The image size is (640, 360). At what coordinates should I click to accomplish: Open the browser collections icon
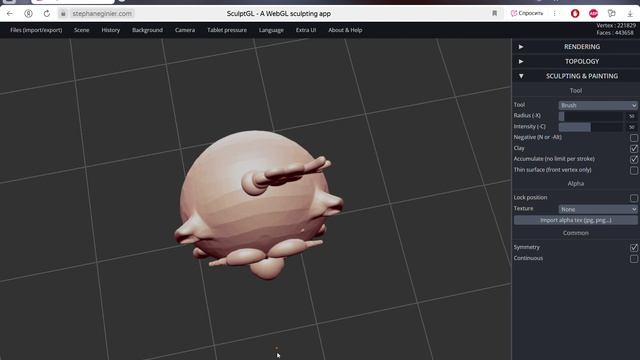point(611,13)
